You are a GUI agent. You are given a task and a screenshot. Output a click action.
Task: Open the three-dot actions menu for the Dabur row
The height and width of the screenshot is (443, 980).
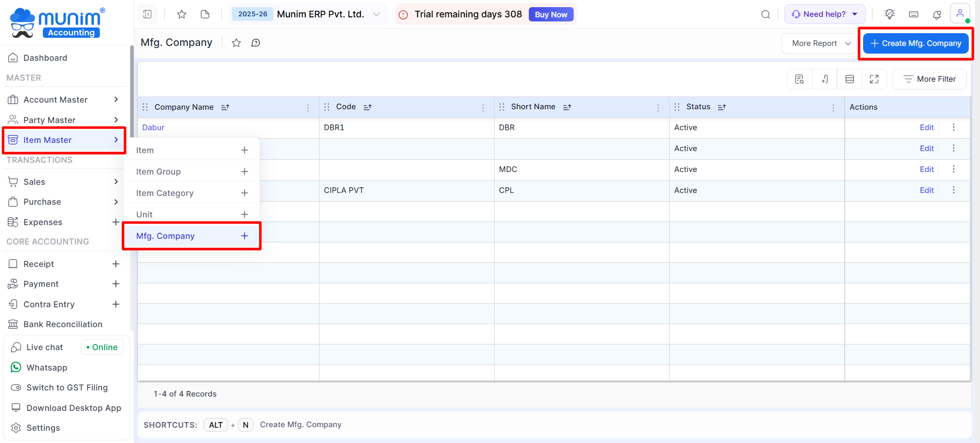(x=953, y=128)
